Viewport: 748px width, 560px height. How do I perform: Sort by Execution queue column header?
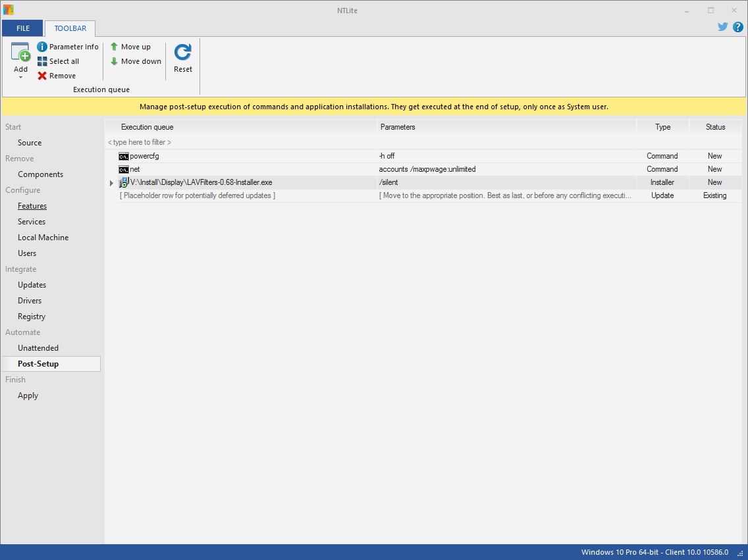[240, 127]
